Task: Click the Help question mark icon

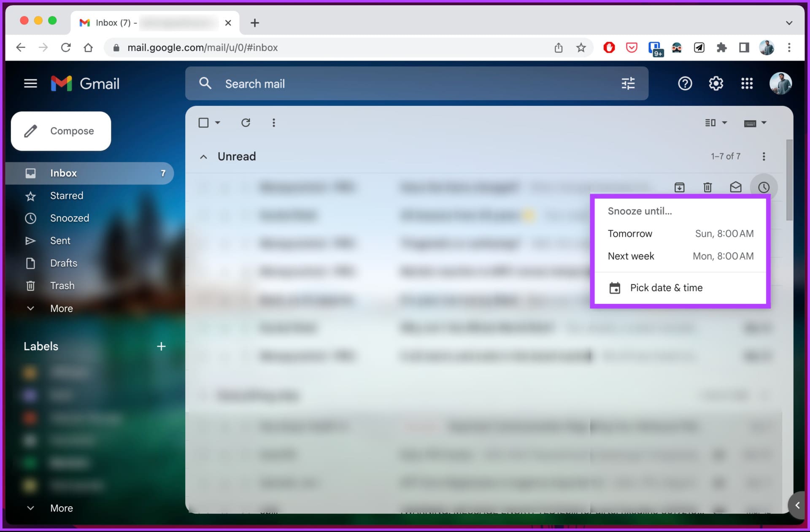Action: tap(686, 84)
